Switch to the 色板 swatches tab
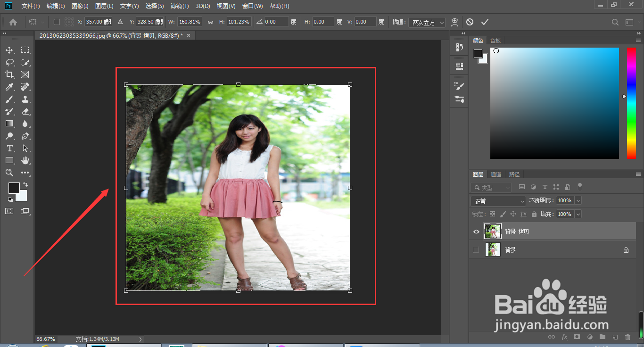 pyautogui.click(x=495, y=41)
